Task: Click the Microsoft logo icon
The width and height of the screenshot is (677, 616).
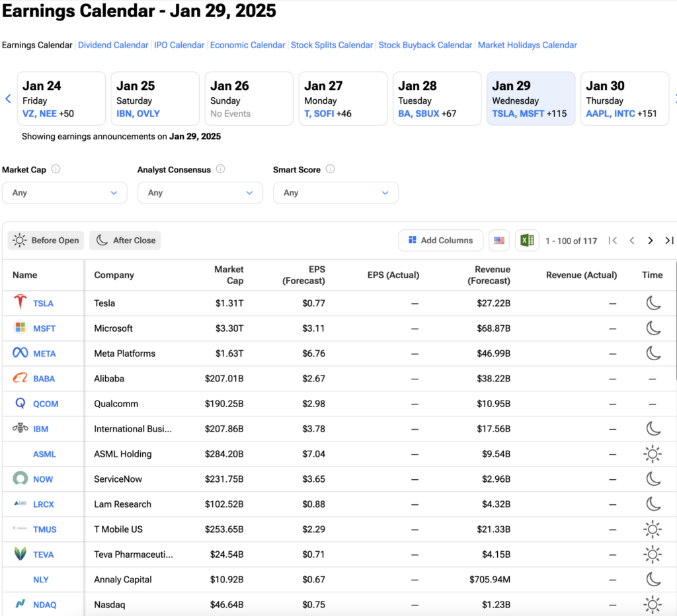Action: [20, 328]
